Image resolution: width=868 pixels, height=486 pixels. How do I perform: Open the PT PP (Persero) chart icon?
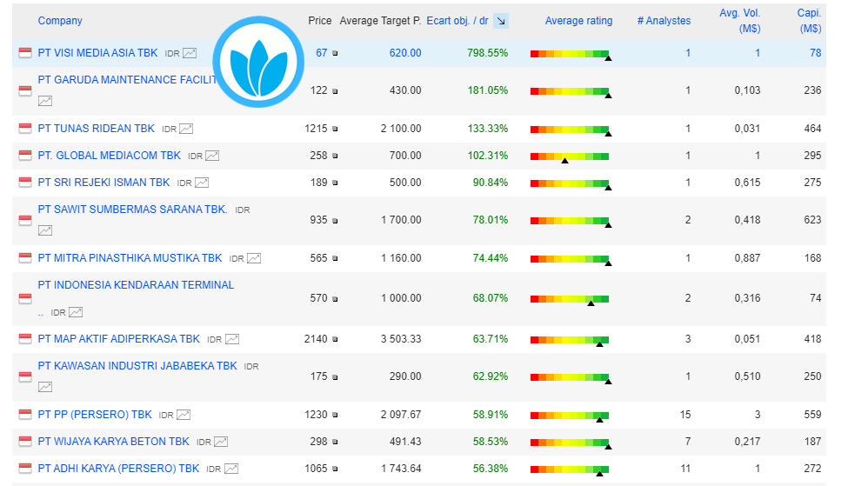184,415
